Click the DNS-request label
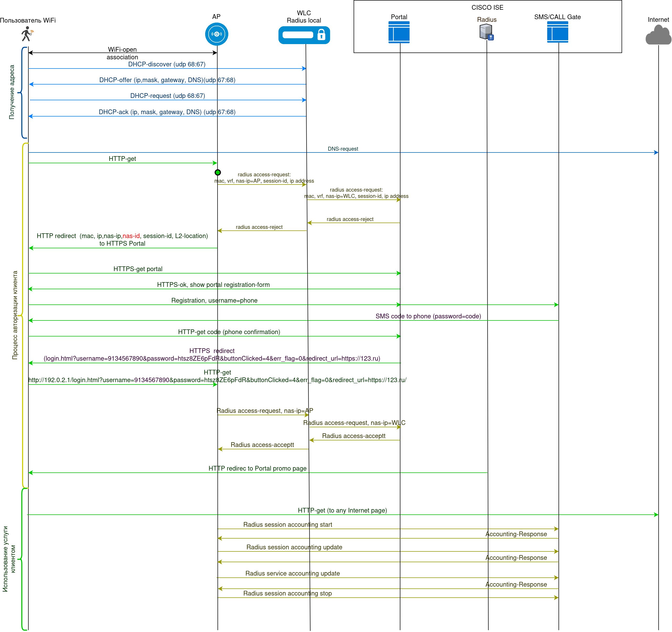 click(343, 149)
